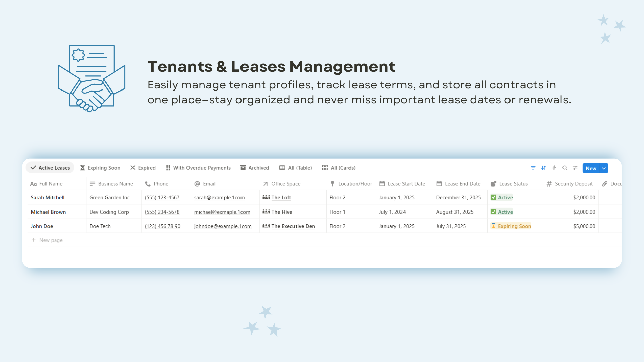Open The Hive office space relation
Viewport: 644px width, 362px height.
277,212
